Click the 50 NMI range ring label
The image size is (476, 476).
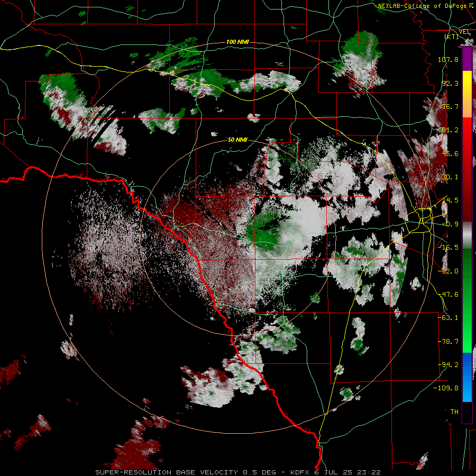[x=237, y=140]
